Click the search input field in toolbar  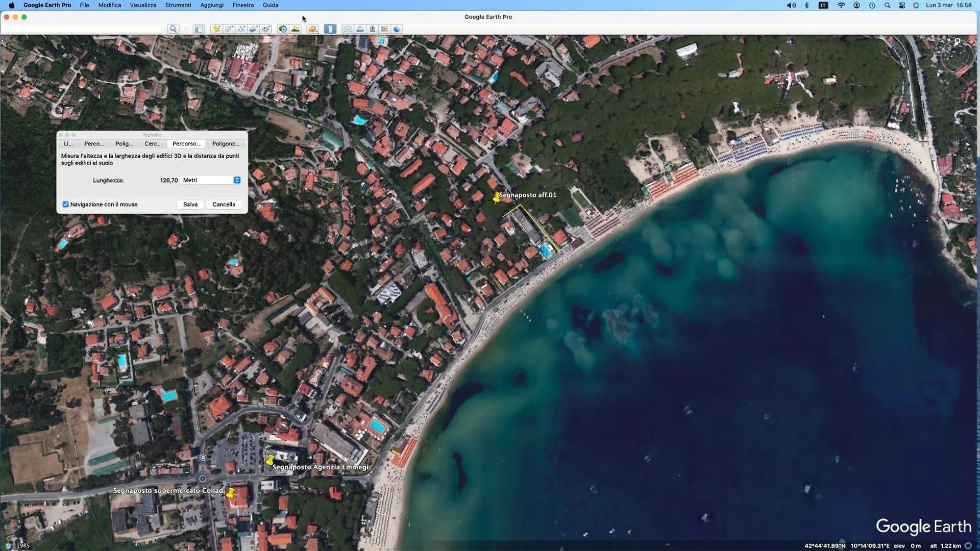pyautogui.click(x=82, y=29)
